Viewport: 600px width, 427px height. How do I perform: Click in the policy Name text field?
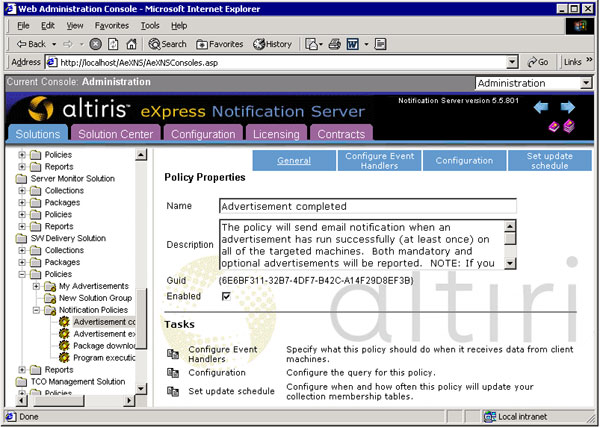click(367, 207)
